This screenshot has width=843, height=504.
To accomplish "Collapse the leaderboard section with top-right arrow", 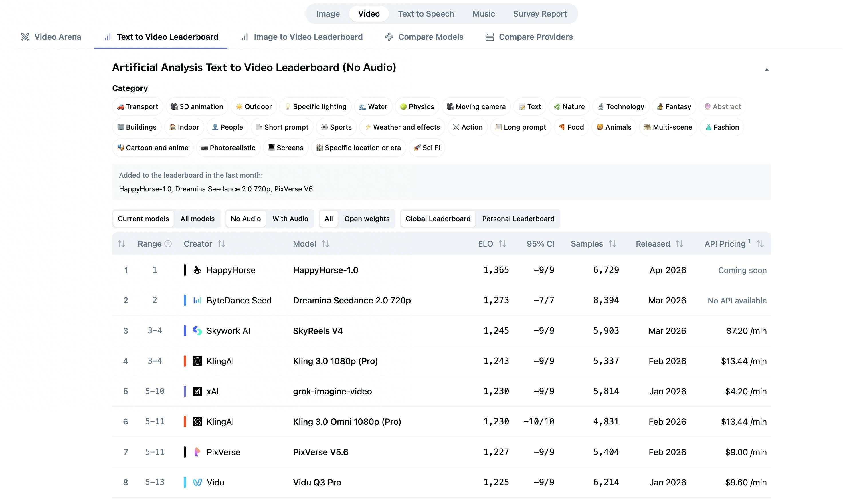I will click(766, 69).
